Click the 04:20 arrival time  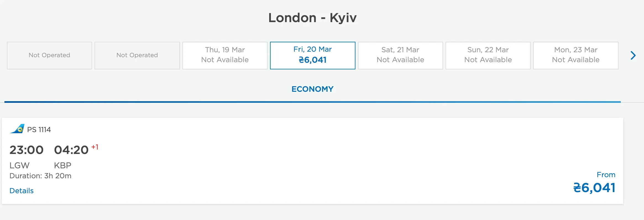click(x=71, y=150)
